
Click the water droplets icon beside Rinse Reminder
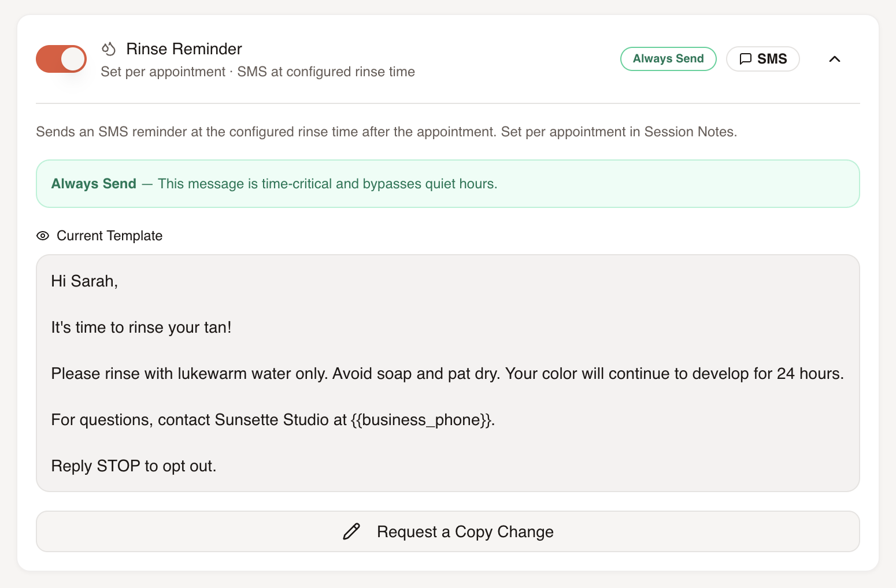[x=109, y=49]
